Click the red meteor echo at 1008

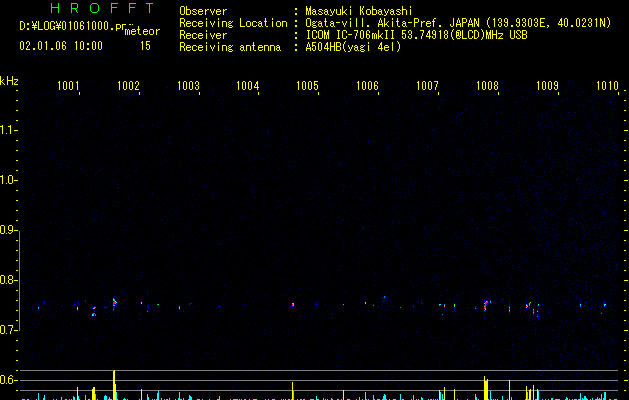pos(485,306)
